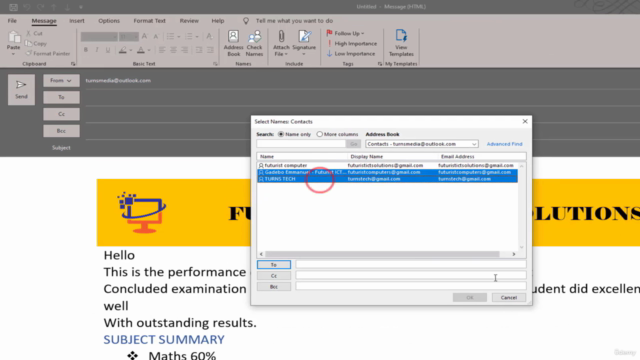The image size is (640, 360).
Task: Open the numbering list dropdown arrow
Action: (x=197, y=37)
